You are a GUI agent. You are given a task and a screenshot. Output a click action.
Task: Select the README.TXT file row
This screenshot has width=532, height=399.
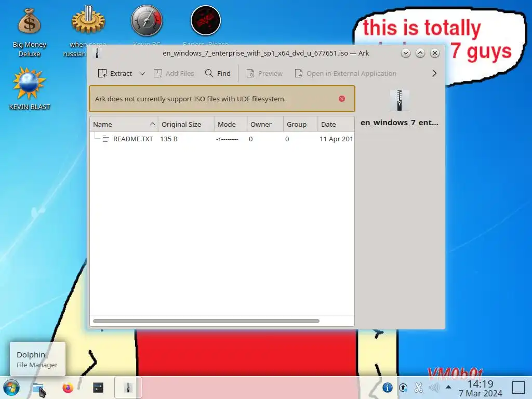[222, 139]
